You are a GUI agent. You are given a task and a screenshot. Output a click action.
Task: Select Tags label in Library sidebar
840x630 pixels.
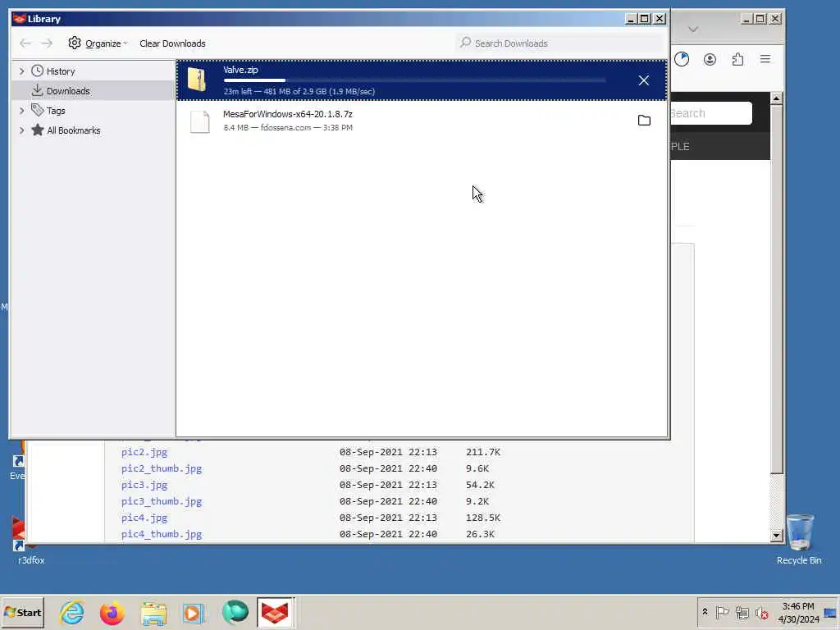pyautogui.click(x=56, y=111)
